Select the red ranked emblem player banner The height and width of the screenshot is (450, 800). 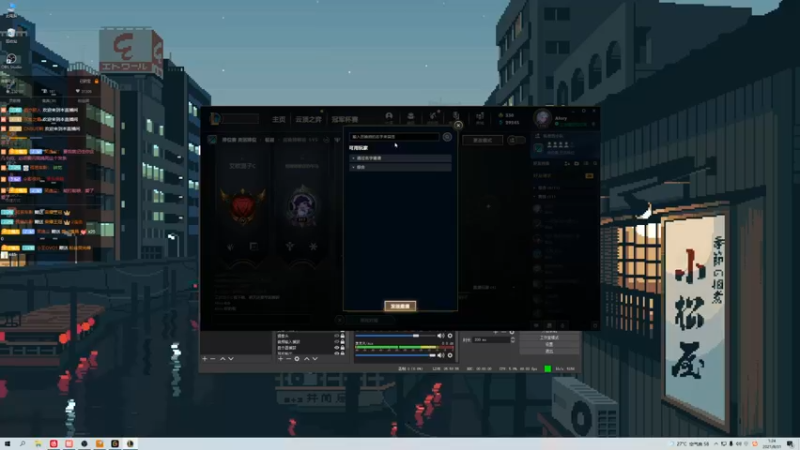click(243, 206)
